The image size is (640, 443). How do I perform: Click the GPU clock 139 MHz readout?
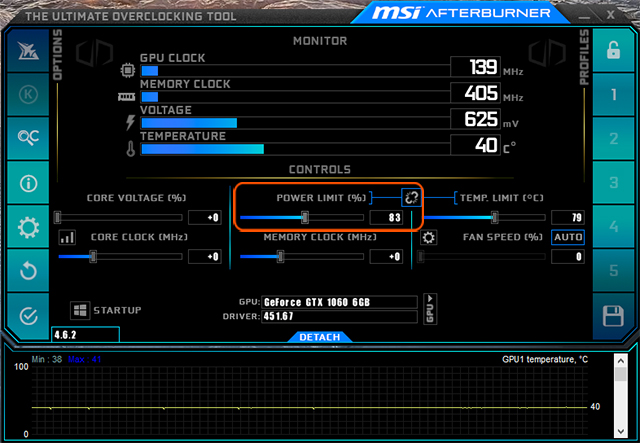click(476, 67)
